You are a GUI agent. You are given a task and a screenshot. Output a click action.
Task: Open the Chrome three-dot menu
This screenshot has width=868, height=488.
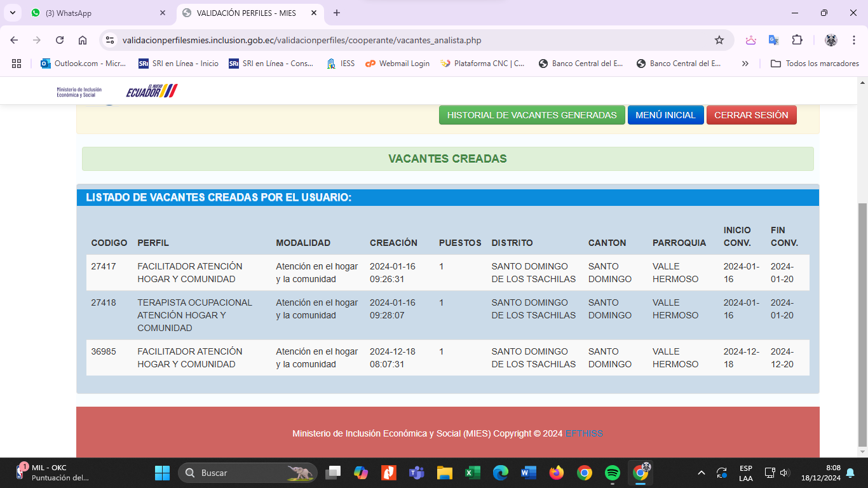pyautogui.click(x=853, y=40)
